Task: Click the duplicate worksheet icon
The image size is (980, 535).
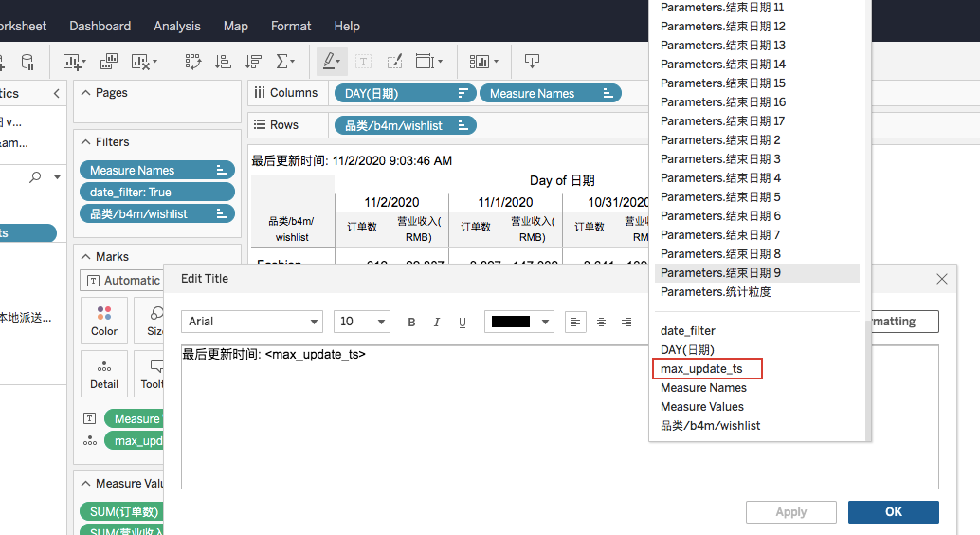Action: coord(109,62)
